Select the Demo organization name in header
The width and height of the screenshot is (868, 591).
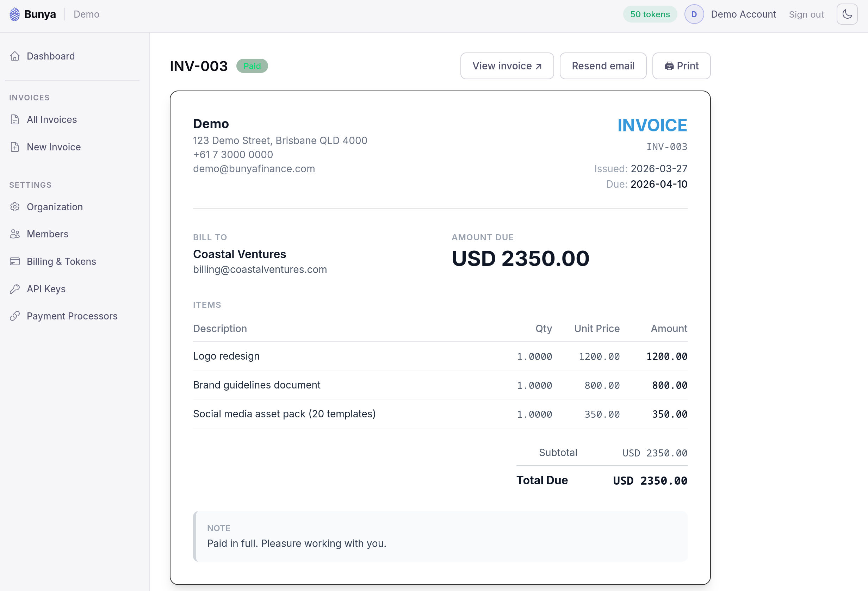point(86,14)
